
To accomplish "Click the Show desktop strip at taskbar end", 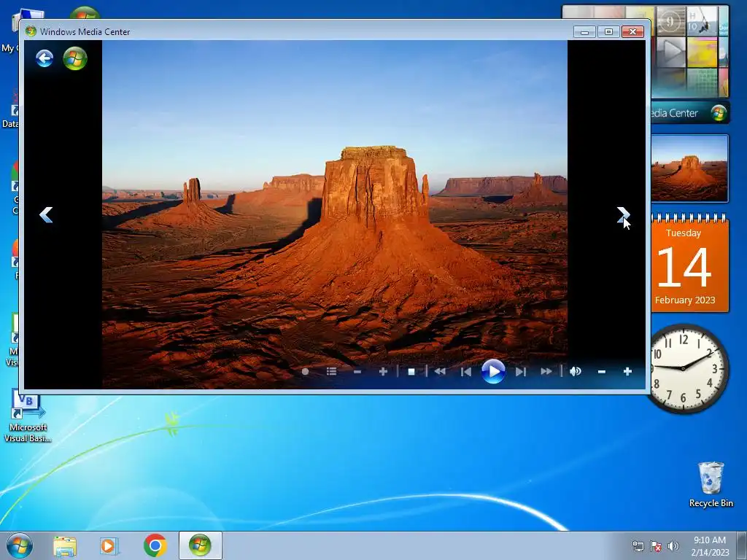I will tap(741, 545).
